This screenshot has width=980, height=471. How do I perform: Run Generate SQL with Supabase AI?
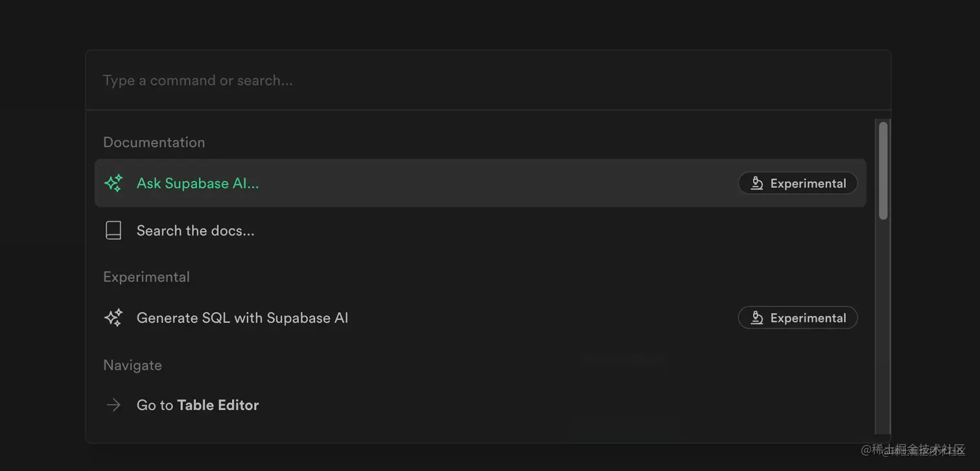(242, 318)
